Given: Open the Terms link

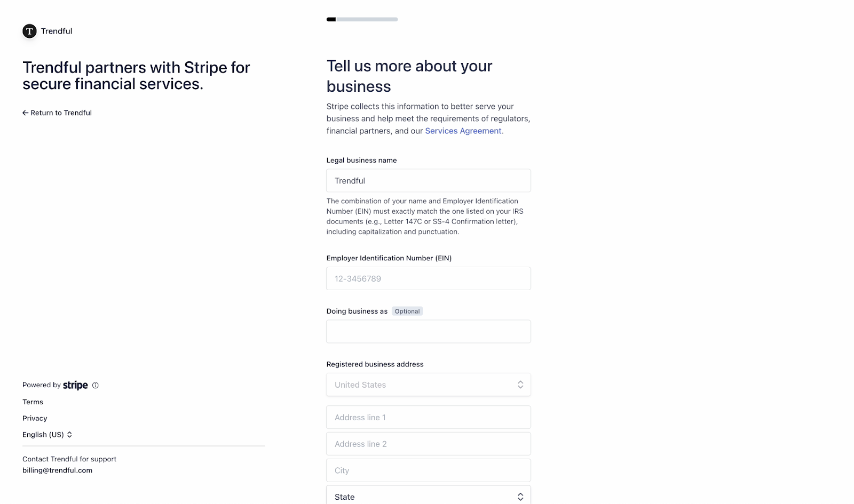Looking at the screenshot, I should click(33, 402).
